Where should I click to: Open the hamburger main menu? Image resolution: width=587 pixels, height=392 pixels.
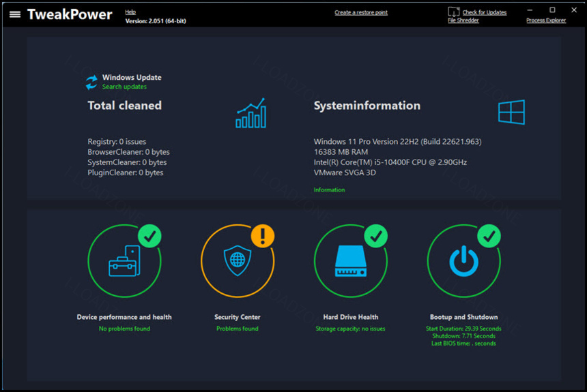point(15,14)
